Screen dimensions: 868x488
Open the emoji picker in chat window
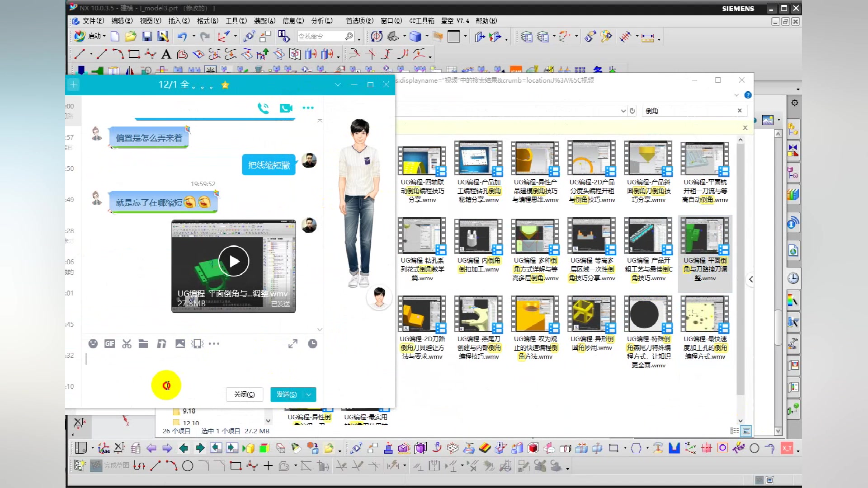[93, 344]
